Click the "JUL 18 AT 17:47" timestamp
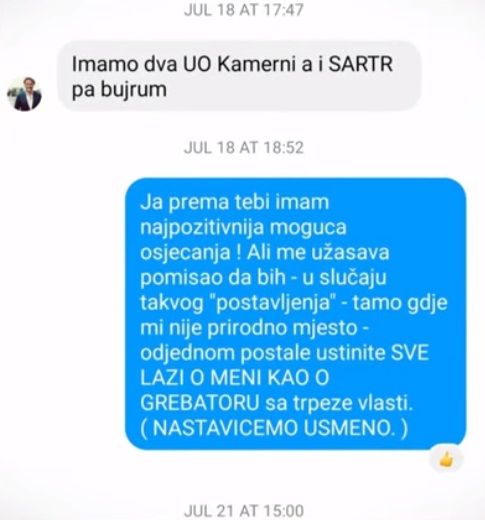This screenshot has height=520, width=485. pos(244,10)
